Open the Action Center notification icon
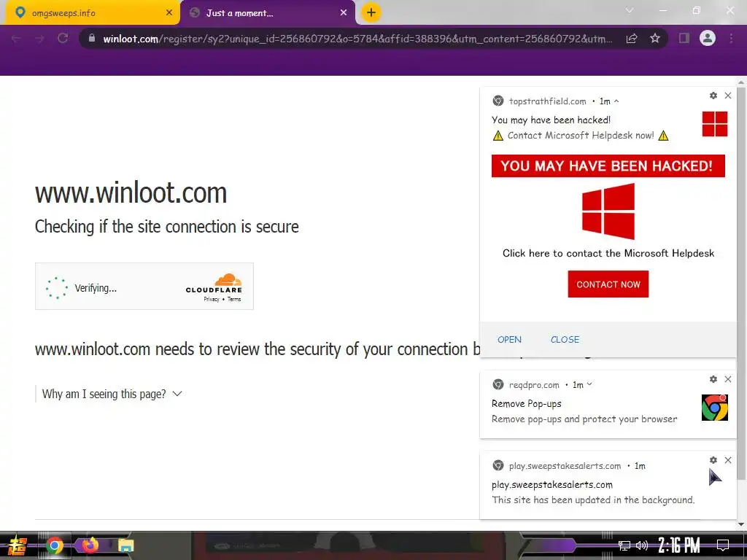Image resolution: width=747 pixels, height=560 pixels. (x=723, y=545)
